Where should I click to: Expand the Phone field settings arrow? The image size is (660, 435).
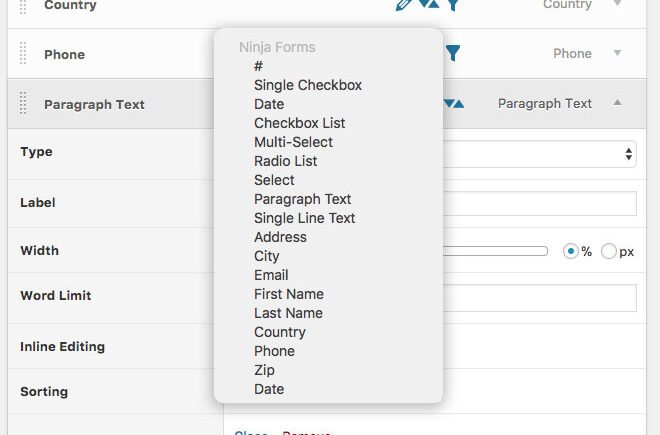tap(617, 53)
